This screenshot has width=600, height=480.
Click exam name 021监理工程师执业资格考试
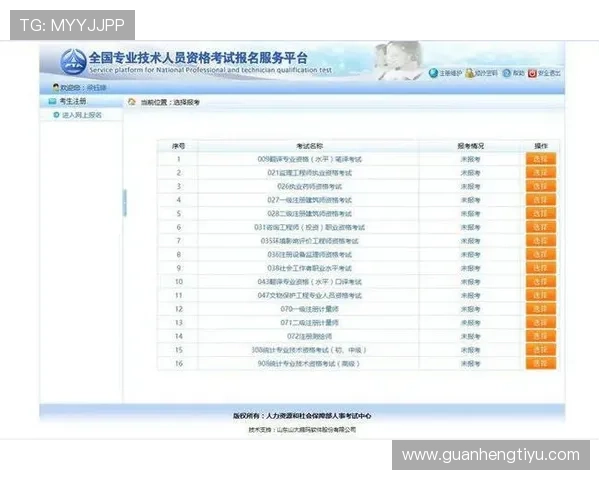pos(309,173)
